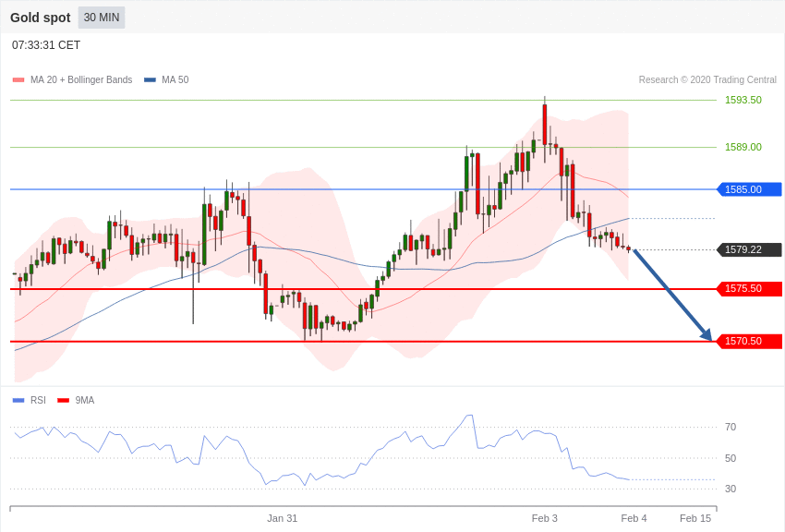
Task: Click the Feb 15 date axis label
Action: pyautogui.click(x=694, y=518)
